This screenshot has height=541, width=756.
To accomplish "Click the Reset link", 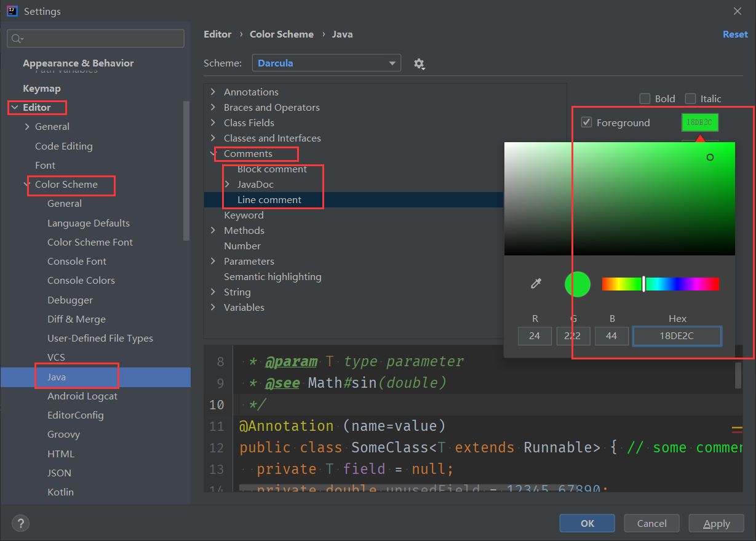I will pyautogui.click(x=735, y=34).
